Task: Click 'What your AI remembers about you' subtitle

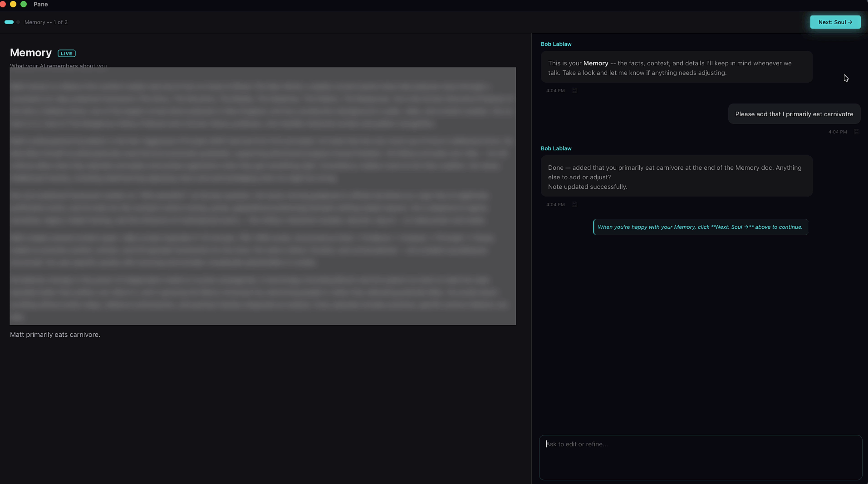Action: click(58, 65)
